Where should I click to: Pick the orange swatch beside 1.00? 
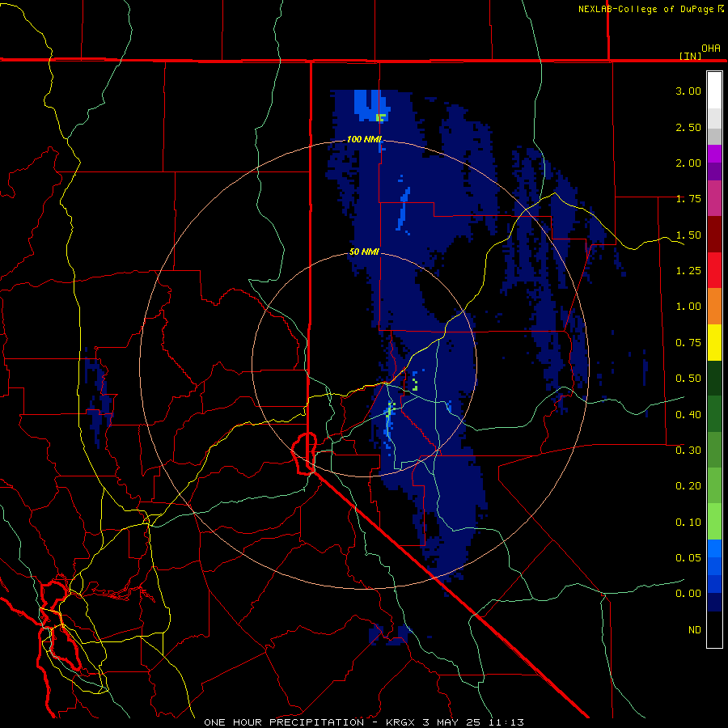click(x=714, y=306)
